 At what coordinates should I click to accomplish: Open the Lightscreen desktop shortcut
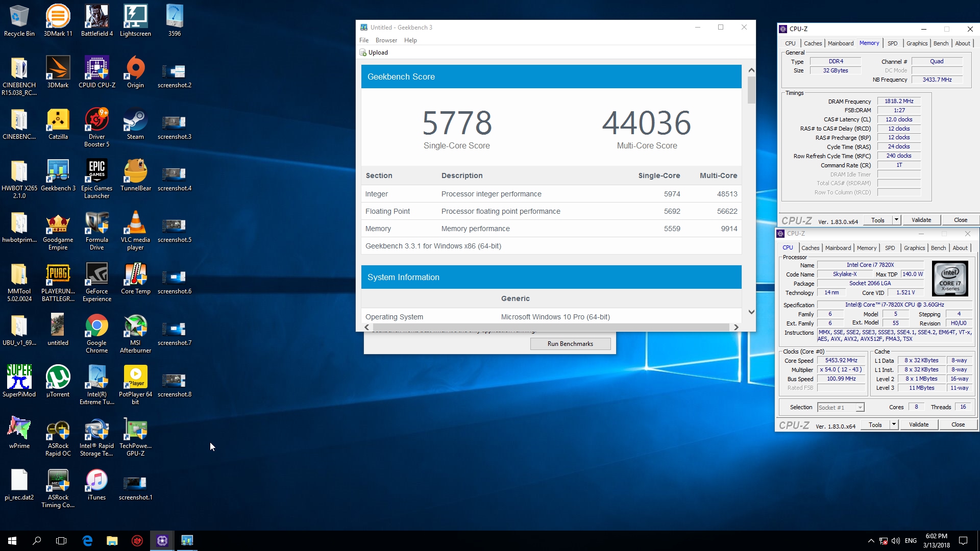coord(135,20)
